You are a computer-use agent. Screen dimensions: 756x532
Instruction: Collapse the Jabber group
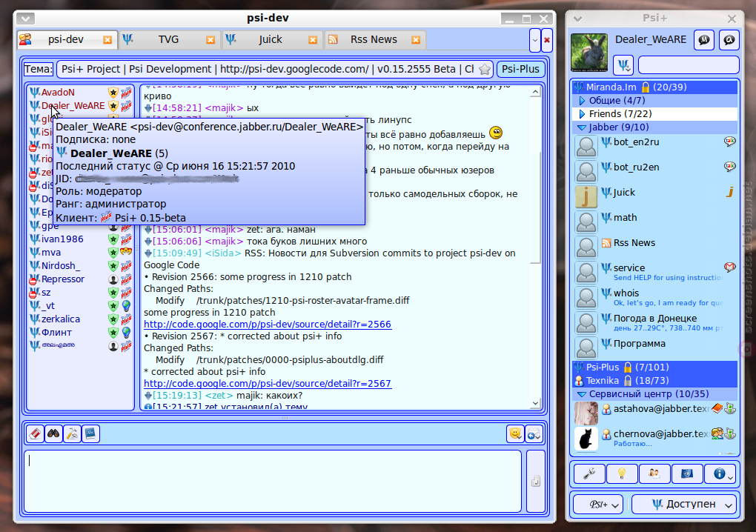click(x=582, y=127)
